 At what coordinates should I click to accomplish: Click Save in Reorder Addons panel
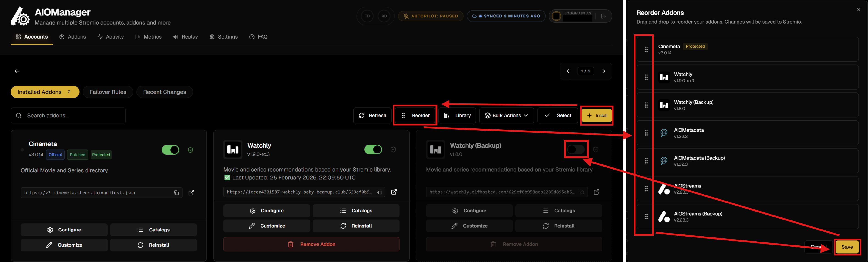click(847, 247)
